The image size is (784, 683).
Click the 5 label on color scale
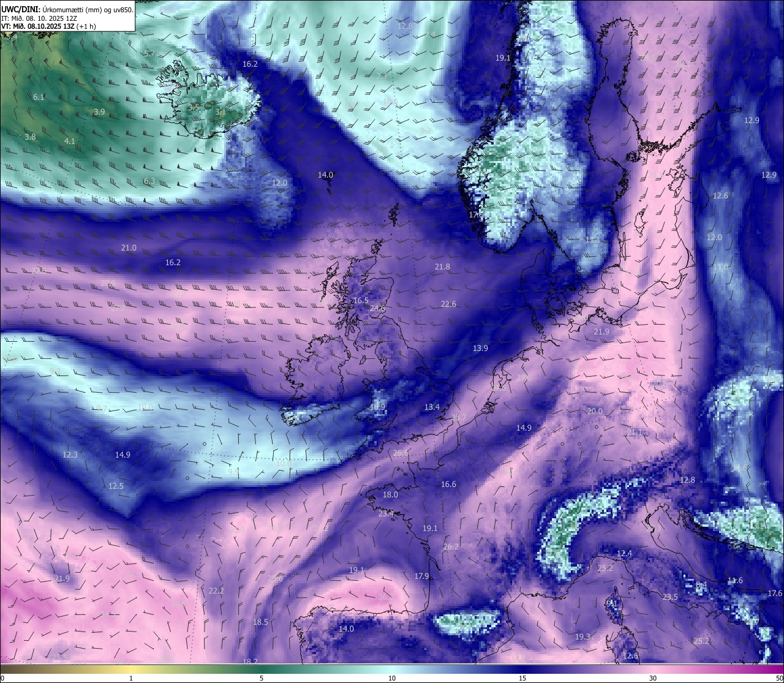click(x=262, y=678)
